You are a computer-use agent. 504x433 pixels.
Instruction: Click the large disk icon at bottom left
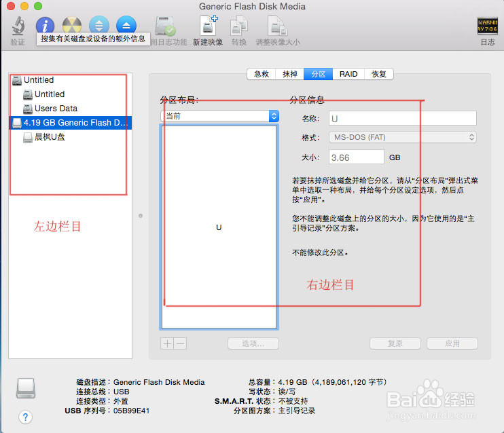click(x=26, y=388)
